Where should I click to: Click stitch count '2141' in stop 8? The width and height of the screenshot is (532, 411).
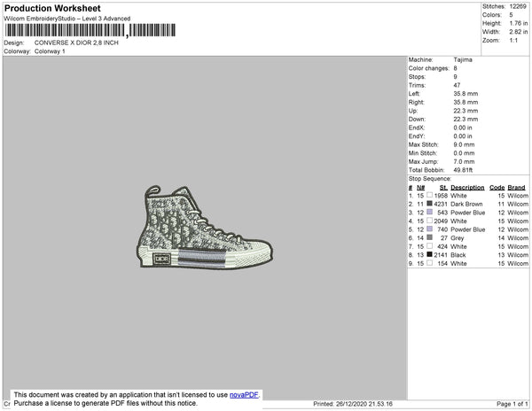441,255
